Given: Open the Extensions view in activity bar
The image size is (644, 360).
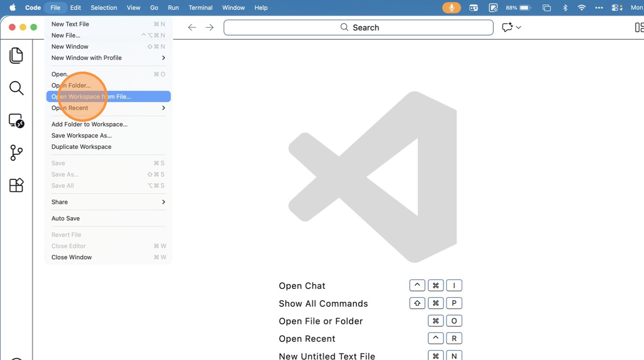Looking at the screenshot, I should [16, 185].
